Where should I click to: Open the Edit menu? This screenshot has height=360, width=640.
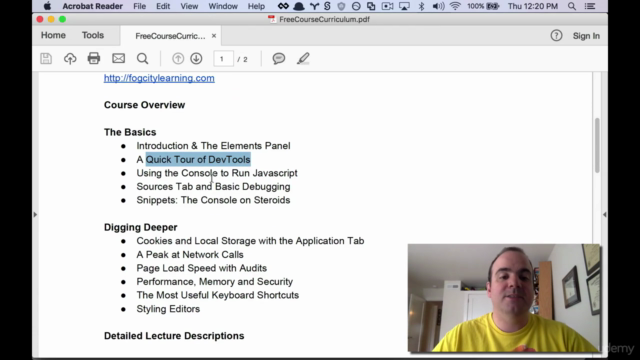(163, 6)
